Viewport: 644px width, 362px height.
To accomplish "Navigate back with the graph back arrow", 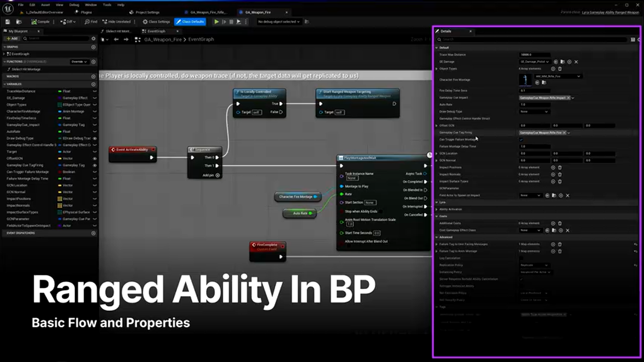I will tap(116, 39).
